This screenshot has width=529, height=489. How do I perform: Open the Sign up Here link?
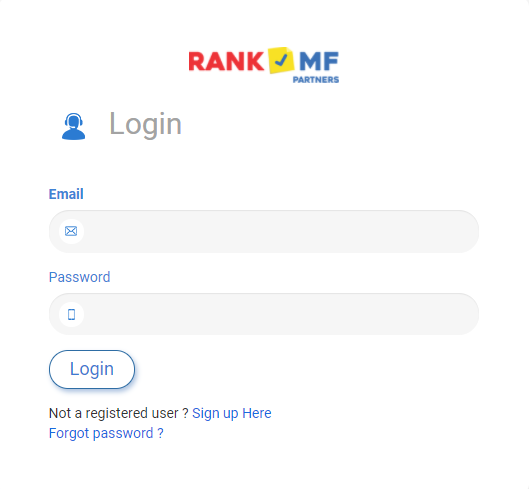(231, 413)
